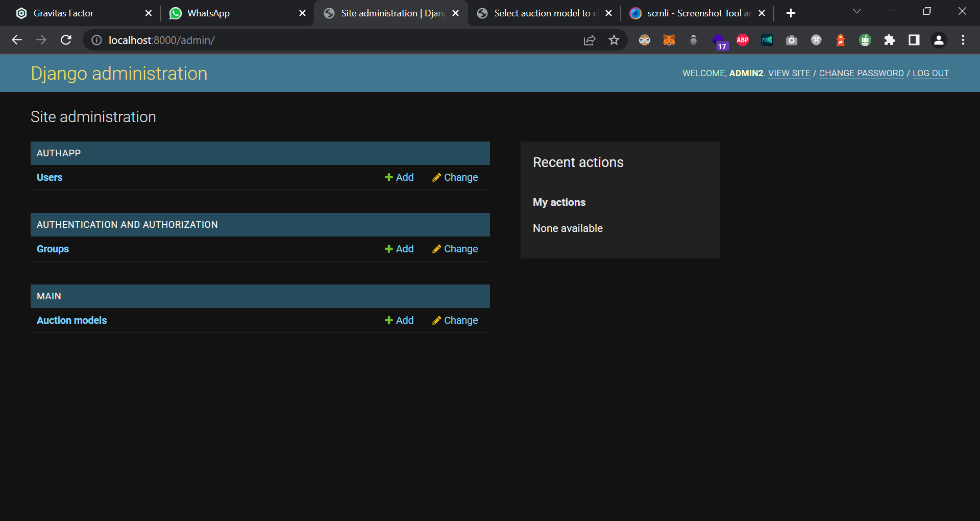The width and height of the screenshot is (980, 521).
Task: Open the Auction models link
Action: coord(71,320)
